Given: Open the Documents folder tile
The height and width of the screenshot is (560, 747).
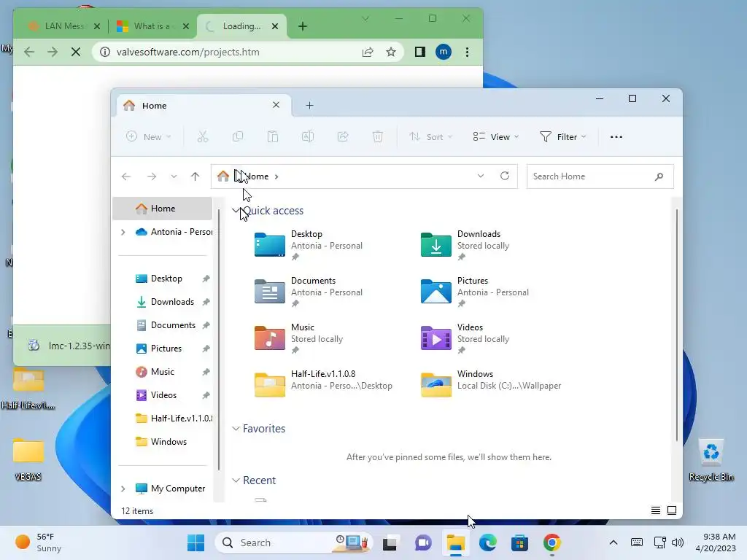Looking at the screenshot, I should [309, 292].
